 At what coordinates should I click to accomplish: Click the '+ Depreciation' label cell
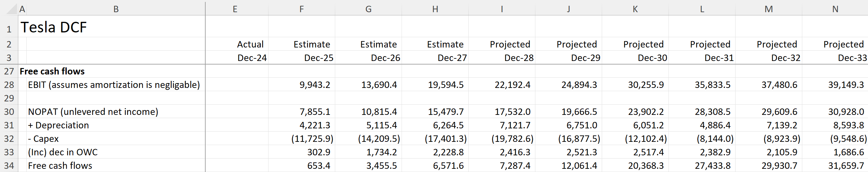tap(58, 125)
